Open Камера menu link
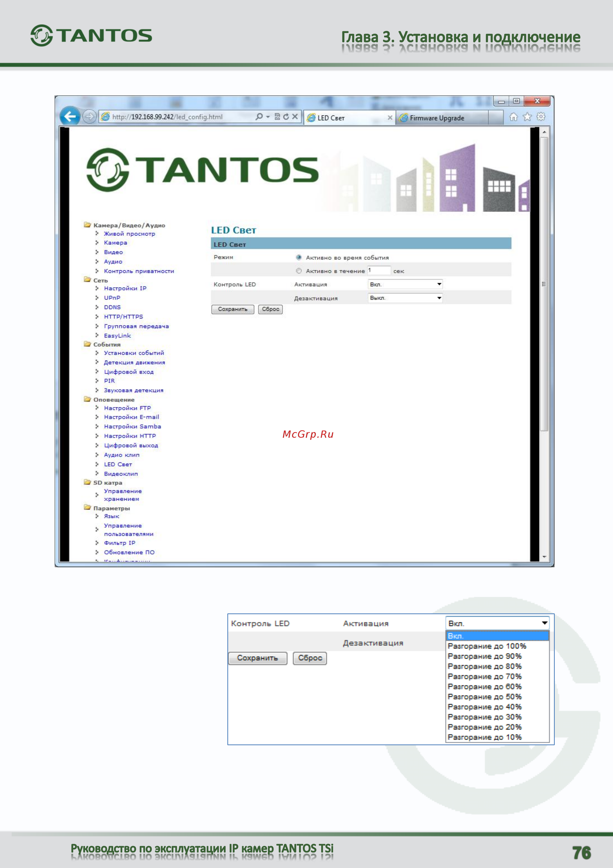 (115, 243)
